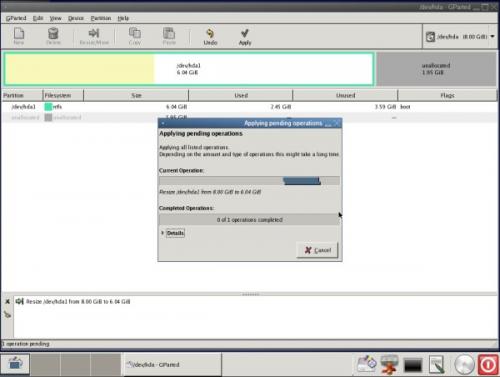
Task: Click the text editor tray icon
Action: click(437, 364)
